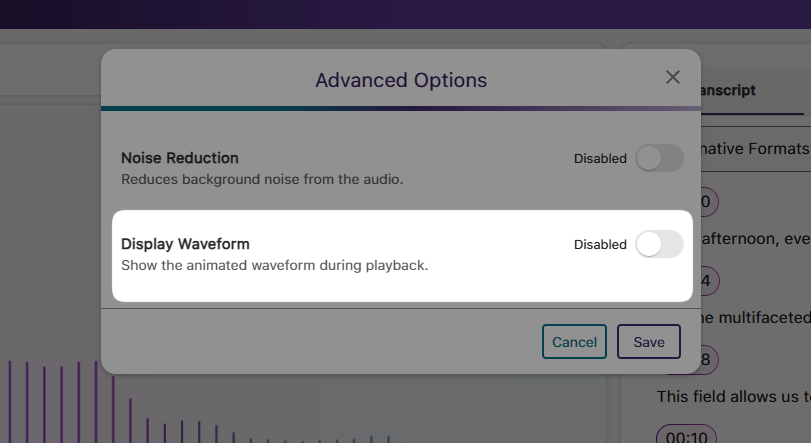The height and width of the screenshot is (443, 811).
Task: Close the Advanced Options dialog
Action: click(673, 78)
